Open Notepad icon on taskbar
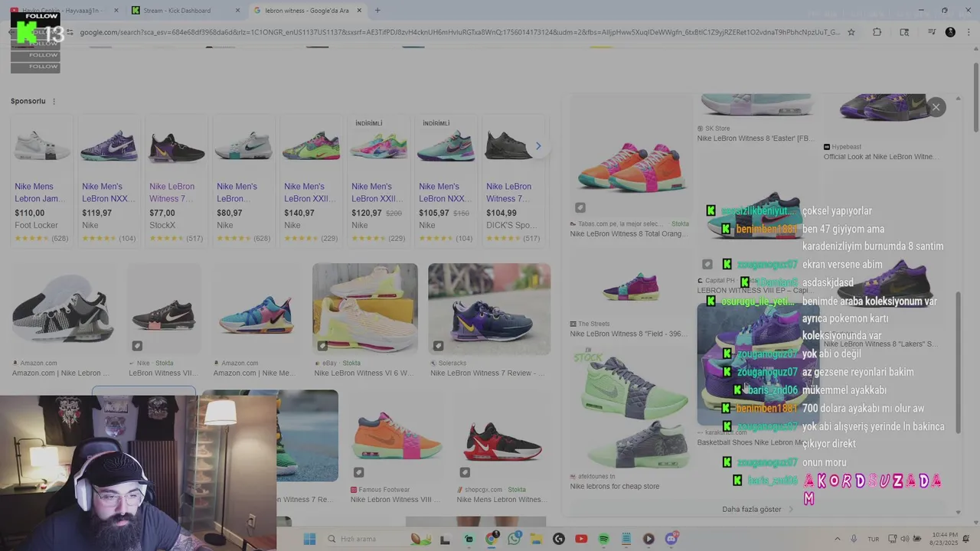Image resolution: width=980 pixels, height=551 pixels. coord(626,539)
